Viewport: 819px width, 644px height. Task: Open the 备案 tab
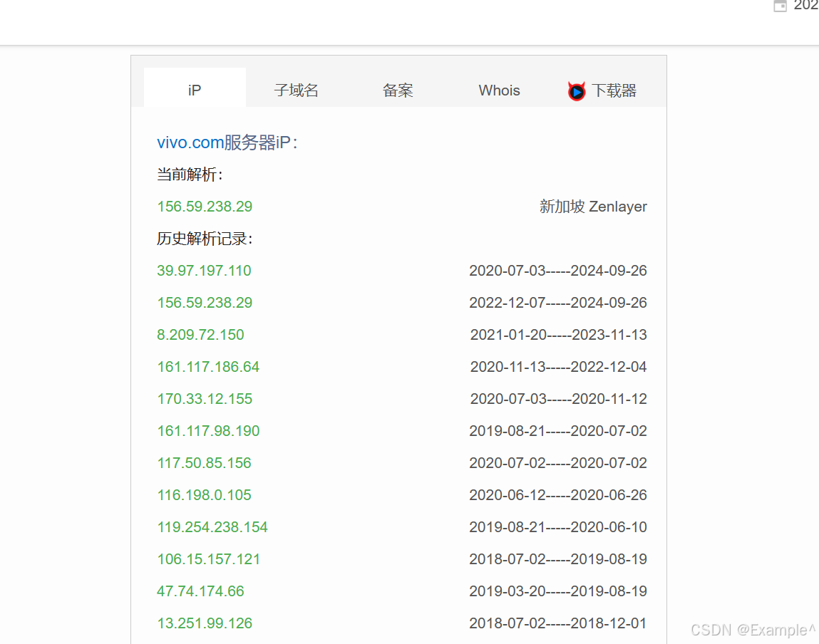click(x=398, y=90)
